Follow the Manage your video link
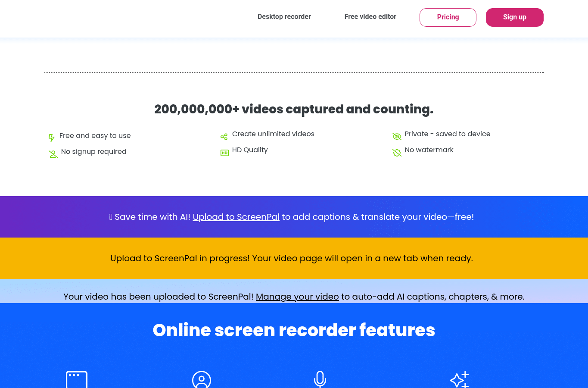This screenshot has height=388, width=588. coord(297,297)
